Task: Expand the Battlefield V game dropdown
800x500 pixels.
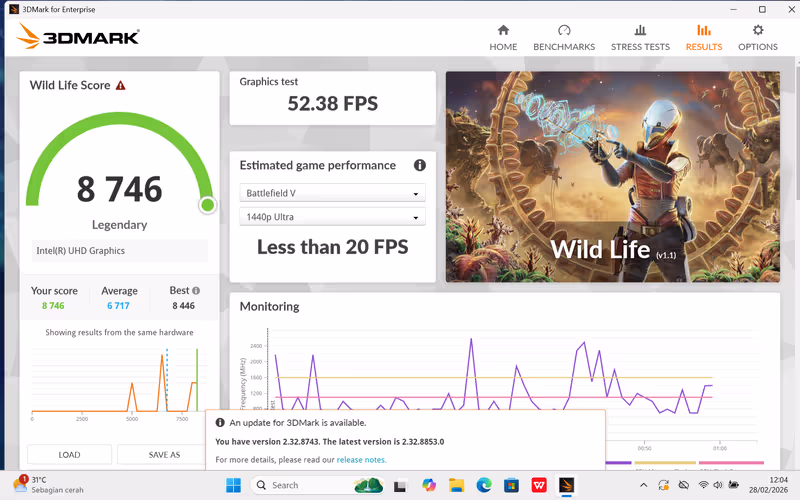Action: coord(332,193)
